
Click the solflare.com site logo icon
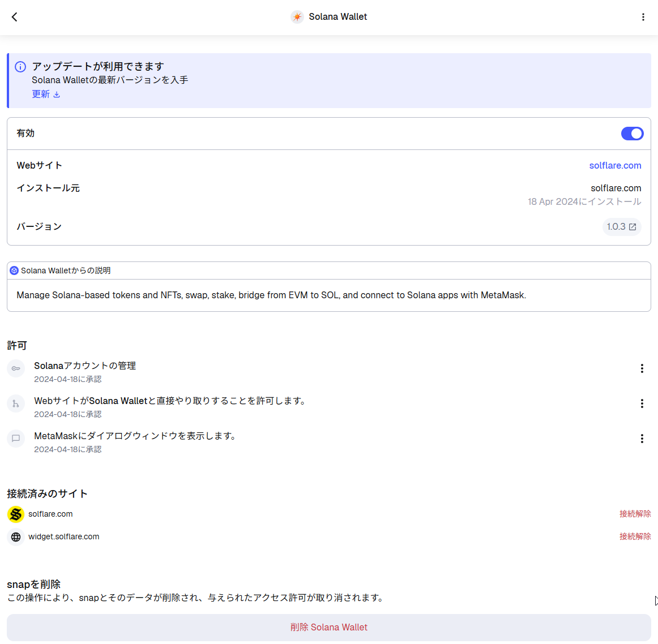pos(16,514)
